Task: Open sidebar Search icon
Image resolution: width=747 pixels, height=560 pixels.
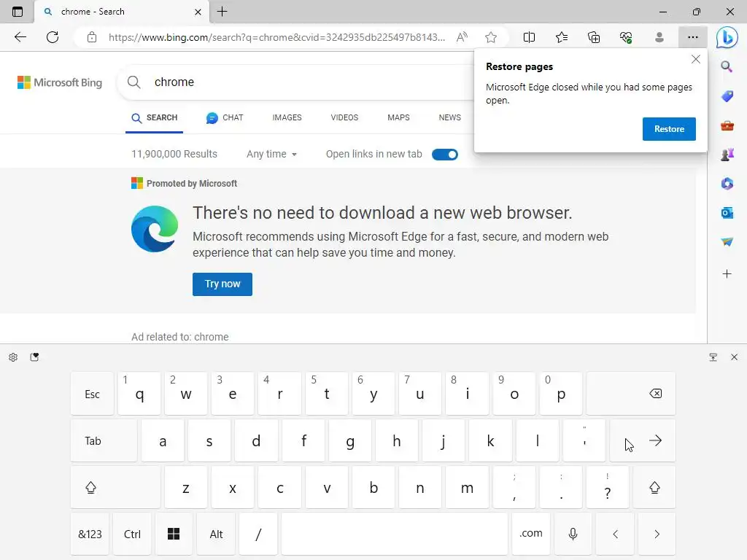Action: [x=727, y=66]
